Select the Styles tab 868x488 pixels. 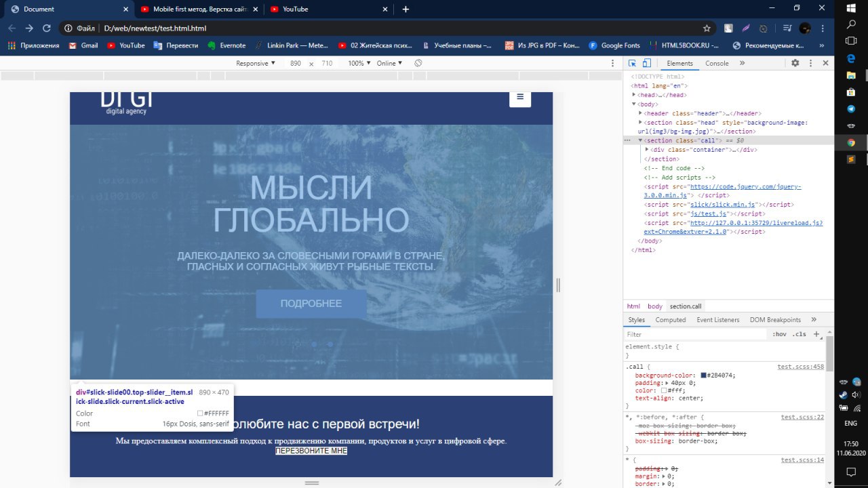click(637, 320)
